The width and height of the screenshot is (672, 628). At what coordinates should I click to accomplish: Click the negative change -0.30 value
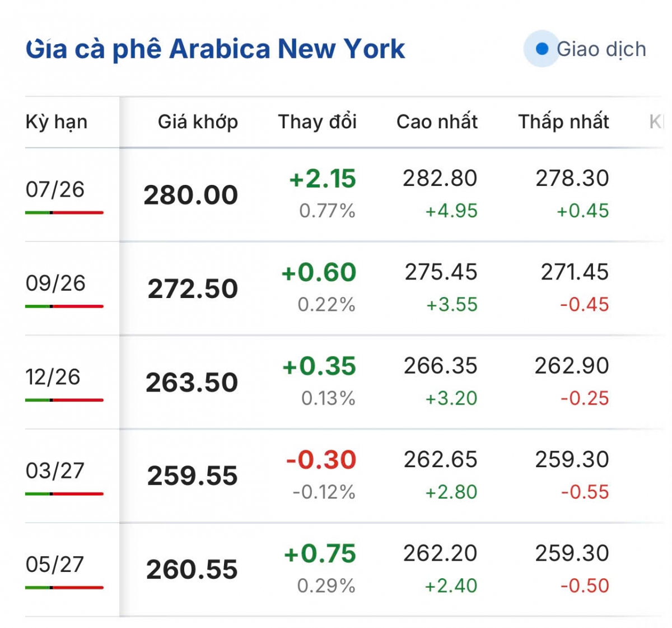point(321,460)
